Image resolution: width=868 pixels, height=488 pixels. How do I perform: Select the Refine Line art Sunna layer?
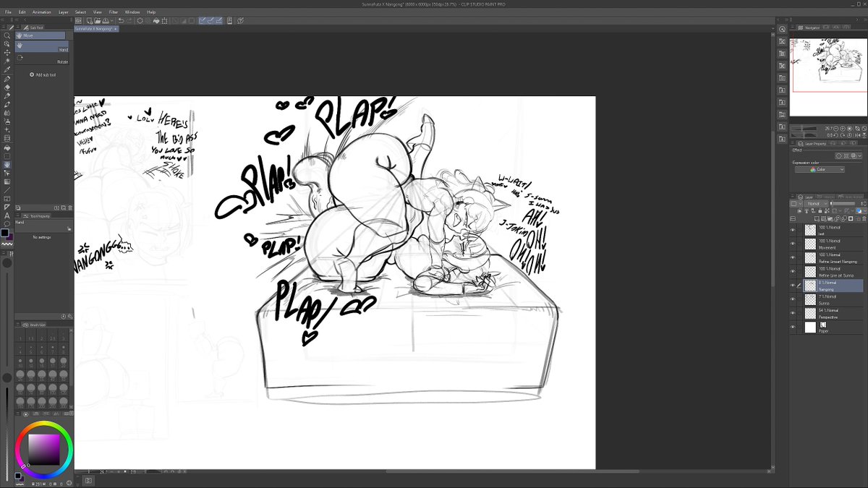pyautogui.click(x=828, y=271)
